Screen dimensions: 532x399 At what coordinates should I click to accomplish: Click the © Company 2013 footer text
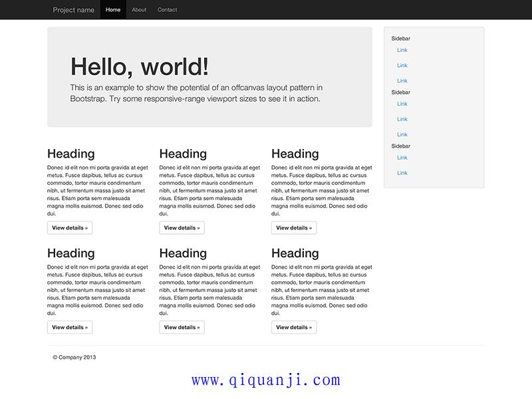click(74, 357)
